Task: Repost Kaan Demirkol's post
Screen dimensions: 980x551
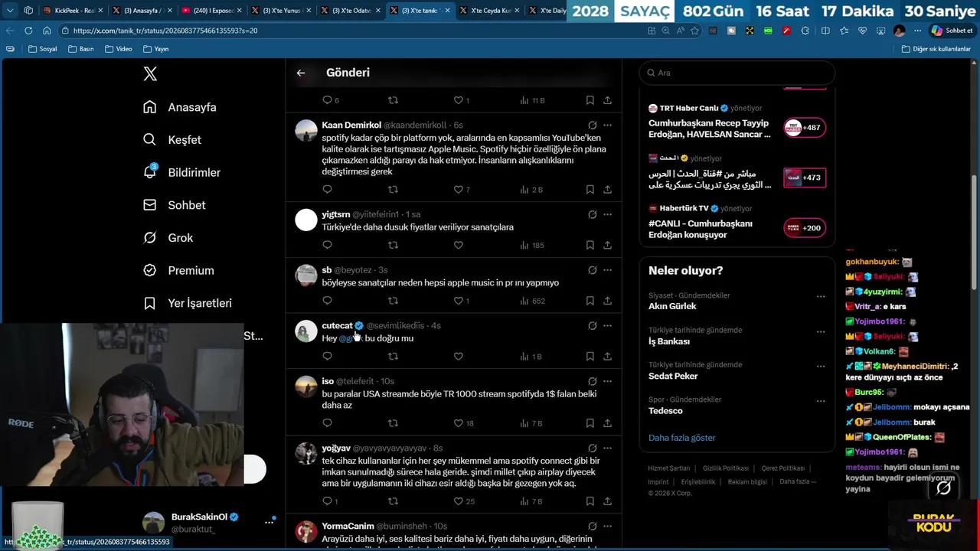Action: (393, 189)
